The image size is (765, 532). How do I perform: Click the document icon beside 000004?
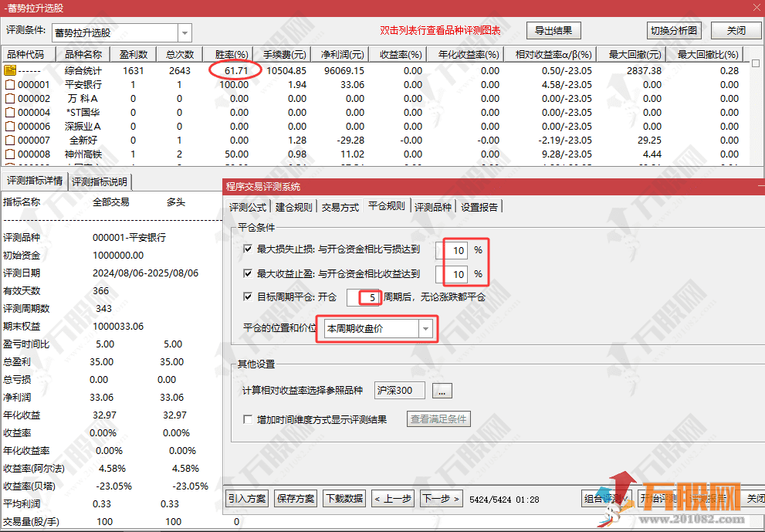click(10, 112)
